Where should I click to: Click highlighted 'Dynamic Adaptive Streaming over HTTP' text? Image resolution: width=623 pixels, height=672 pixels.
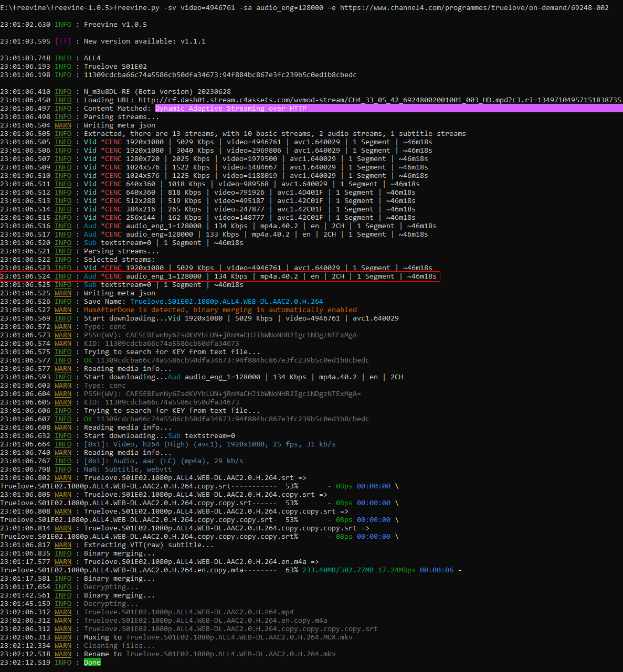point(231,109)
